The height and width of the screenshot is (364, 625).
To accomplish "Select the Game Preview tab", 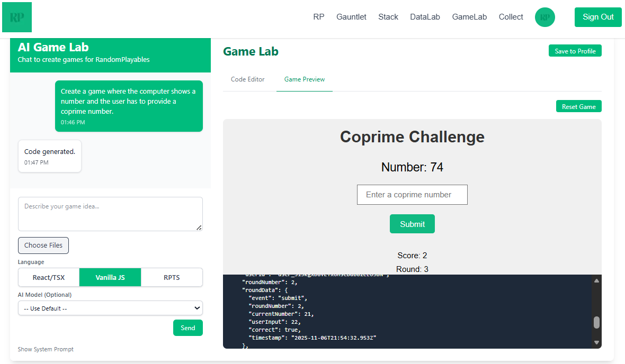I will coord(305,79).
